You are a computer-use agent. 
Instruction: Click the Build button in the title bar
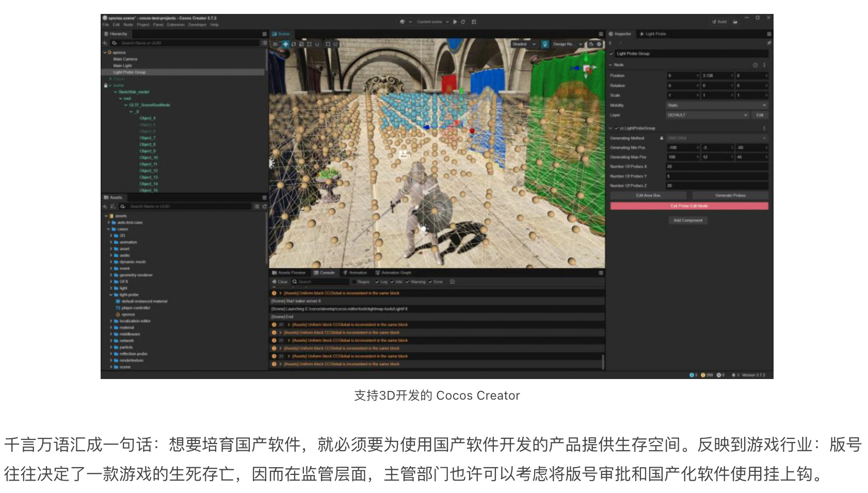pos(719,22)
